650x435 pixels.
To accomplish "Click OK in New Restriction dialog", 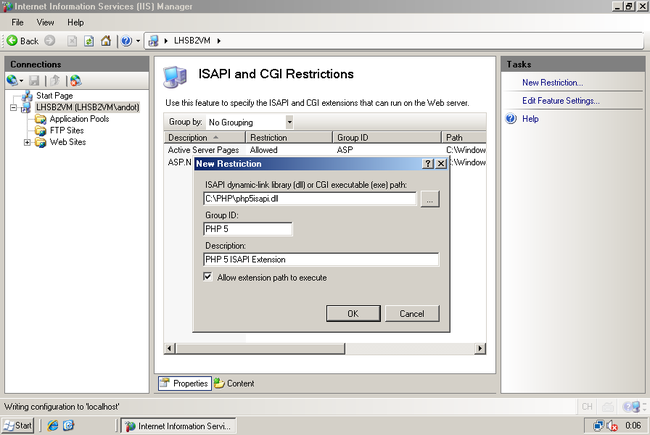I will point(353,313).
